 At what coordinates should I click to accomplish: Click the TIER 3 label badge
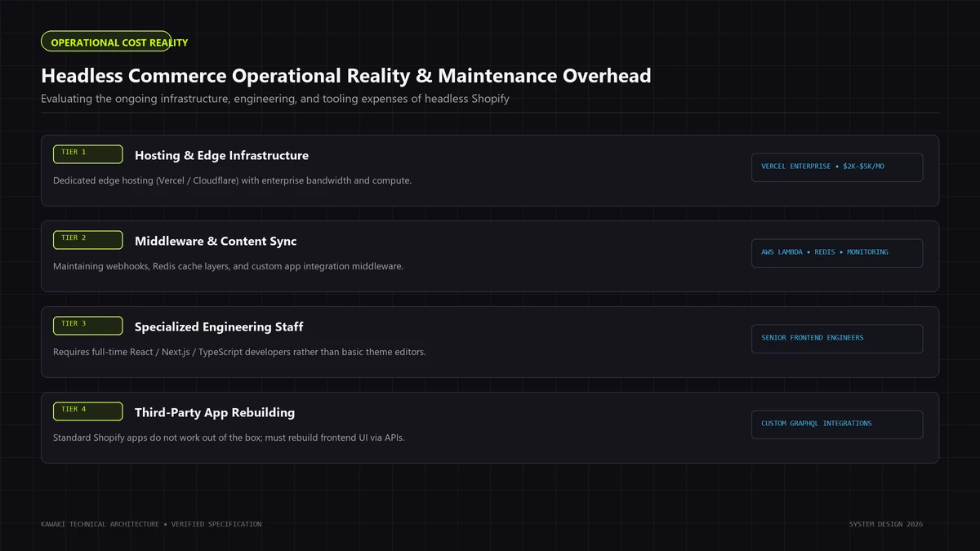click(x=88, y=326)
